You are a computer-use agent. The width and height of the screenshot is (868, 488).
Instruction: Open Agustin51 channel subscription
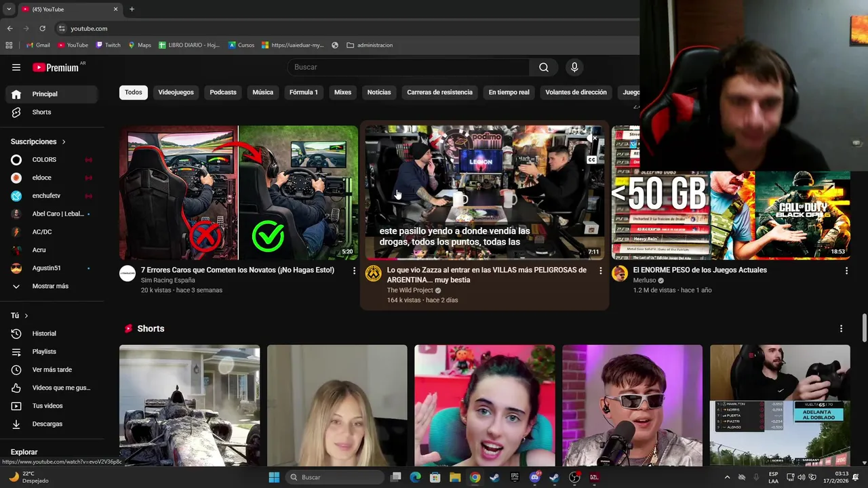pos(52,268)
